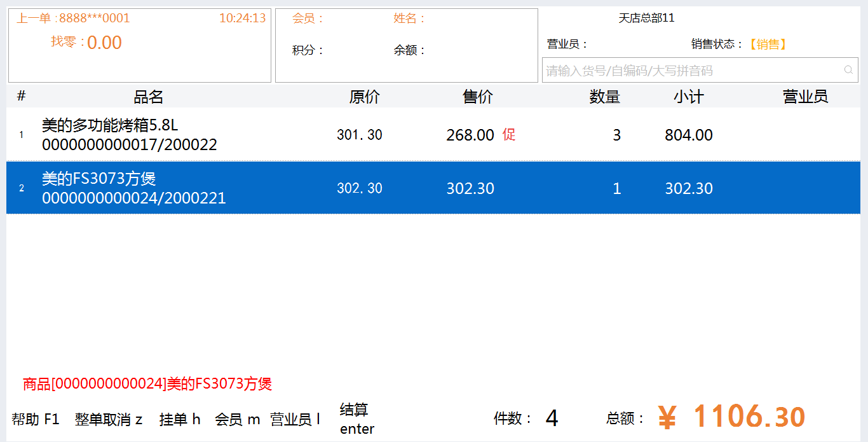Choose salesperson via 营业员 l

point(295,419)
